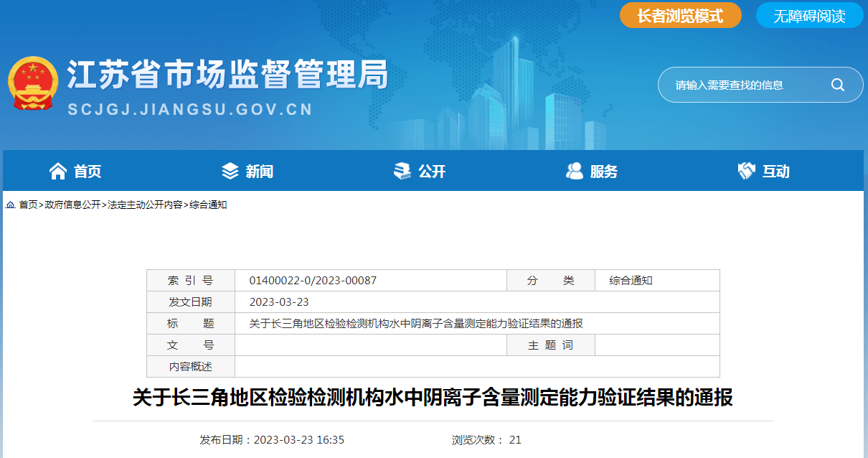Click the 发文日期 label cell

[191, 302]
